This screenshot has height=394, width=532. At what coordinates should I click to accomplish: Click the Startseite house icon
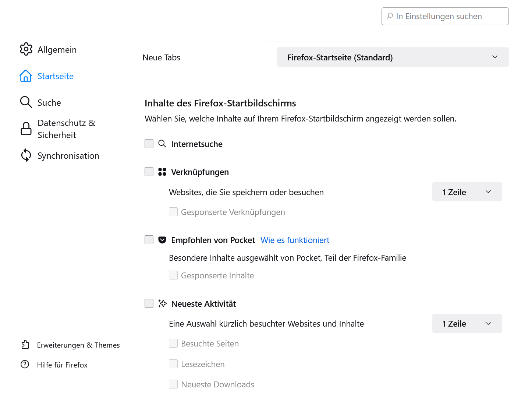pos(26,76)
